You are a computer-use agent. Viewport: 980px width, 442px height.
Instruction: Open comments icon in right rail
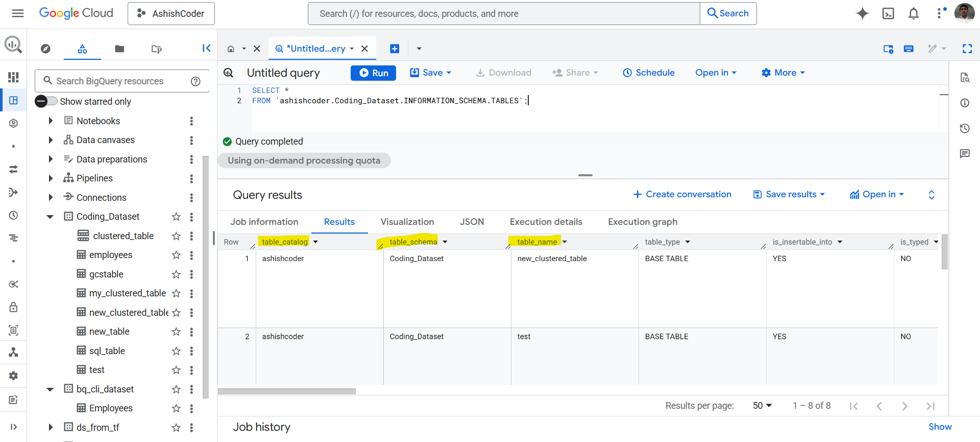pyautogui.click(x=965, y=154)
